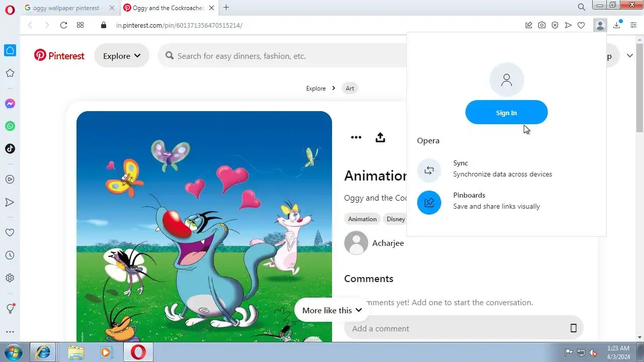Click the Comments heading
This screenshot has width=644, height=362.
(x=369, y=279)
